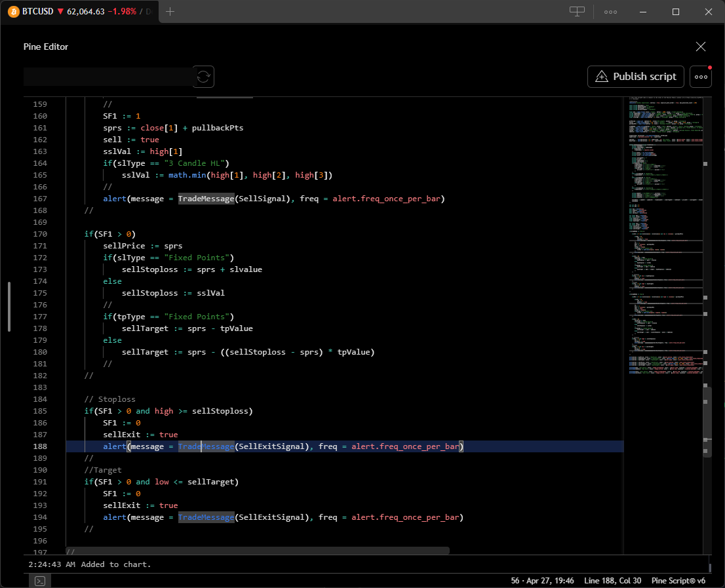Click sellPrice on line 171
Screen dimensions: 725x588
coord(124,246)
